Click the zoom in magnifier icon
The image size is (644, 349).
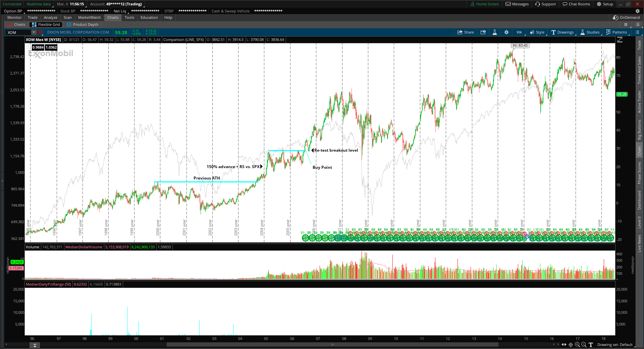click(577, 345)
